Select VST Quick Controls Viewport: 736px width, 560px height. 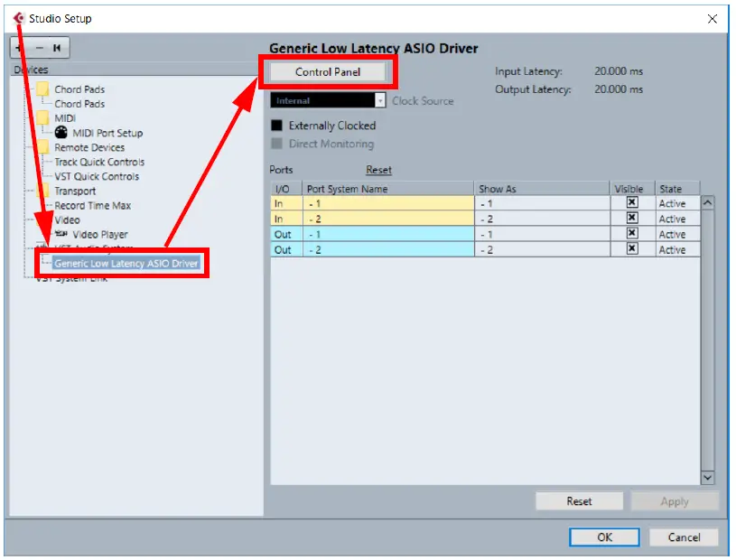coord(97,176)
